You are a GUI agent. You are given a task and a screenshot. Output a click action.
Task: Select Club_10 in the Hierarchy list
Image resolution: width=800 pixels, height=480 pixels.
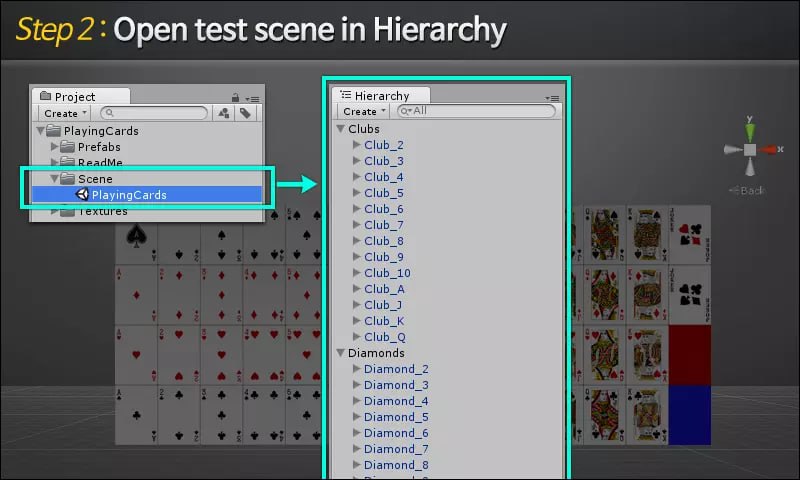[x=387, y=273]
